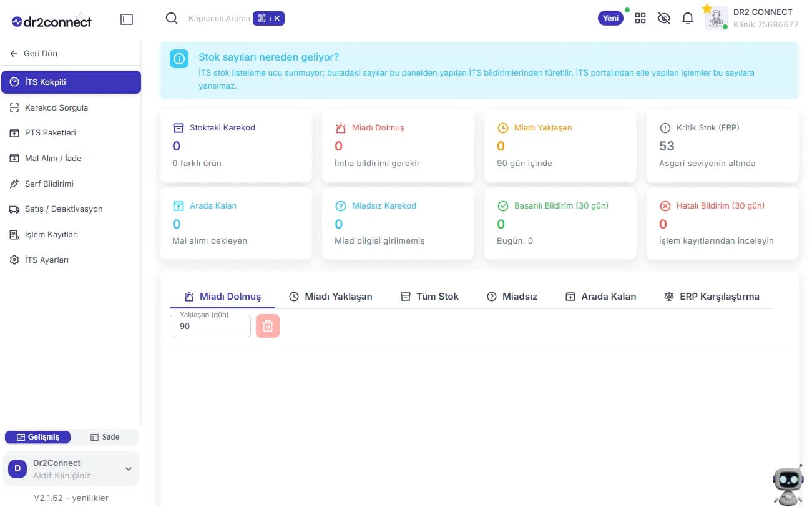The image size is (812, 507).
Task: Switch to Gelişmiş menu mode
Action: tap(37, 437)
